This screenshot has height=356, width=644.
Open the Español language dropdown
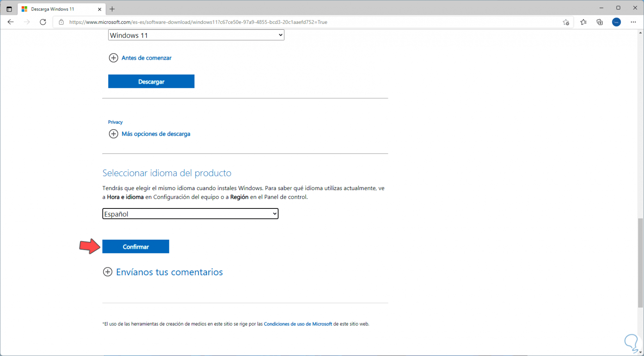pos(190,214)
